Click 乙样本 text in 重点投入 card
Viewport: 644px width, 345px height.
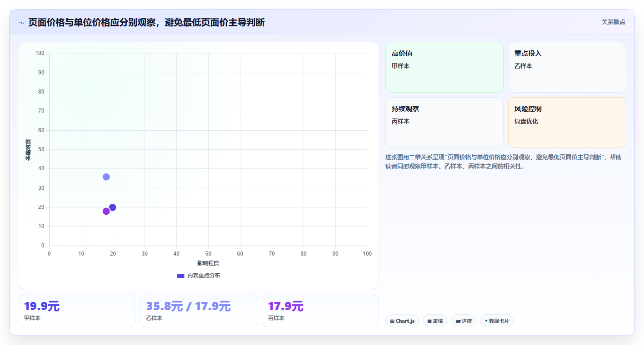[524, 66]
